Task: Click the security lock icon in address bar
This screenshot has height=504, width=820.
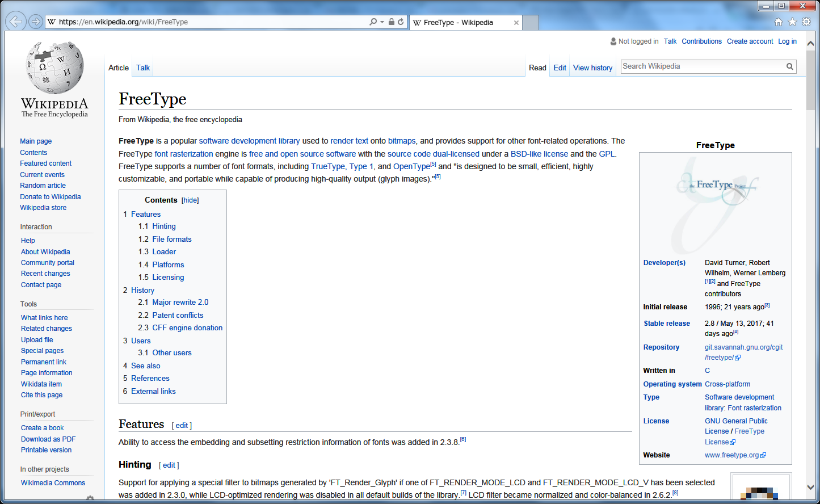Action: tap(391, 22)
